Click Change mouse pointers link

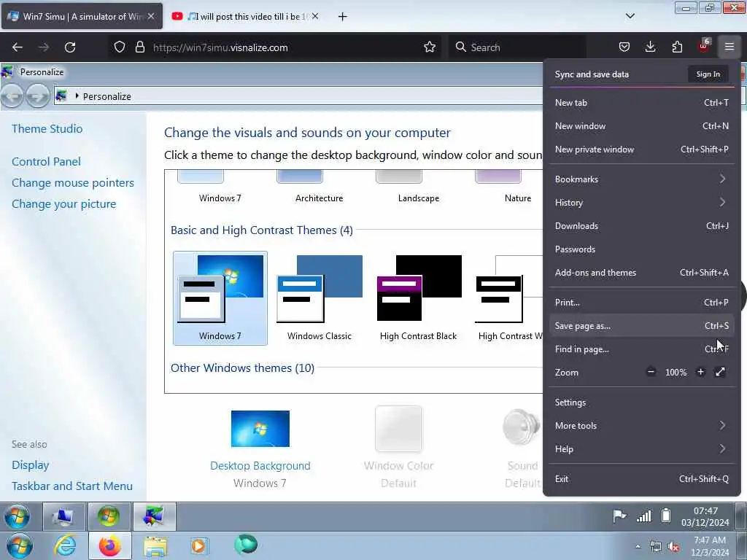click(x=73, y=183)
